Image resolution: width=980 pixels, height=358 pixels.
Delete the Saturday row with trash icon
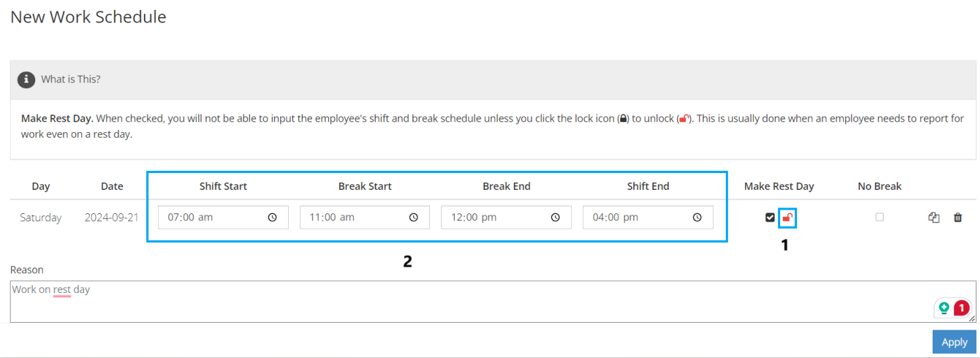(958, 217)
